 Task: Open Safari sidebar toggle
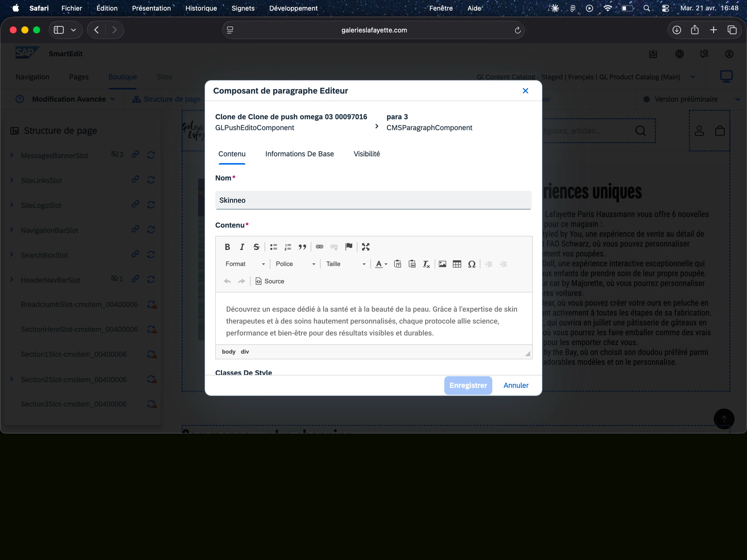tap(59, 30)
